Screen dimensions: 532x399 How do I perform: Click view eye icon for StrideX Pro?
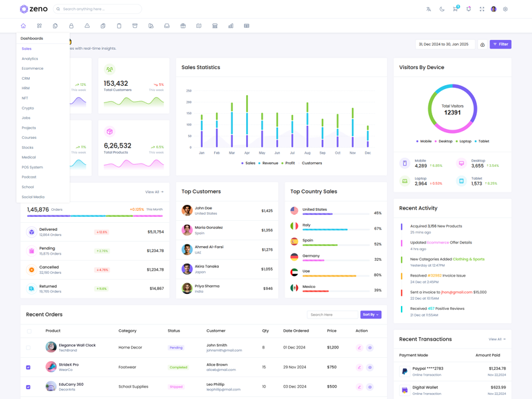pos(370,367)
